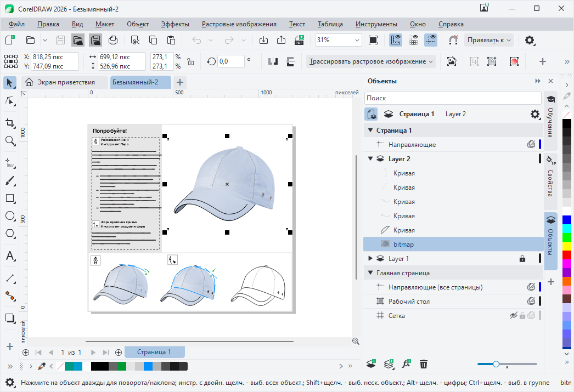Add a new document tab with plus

180,82
